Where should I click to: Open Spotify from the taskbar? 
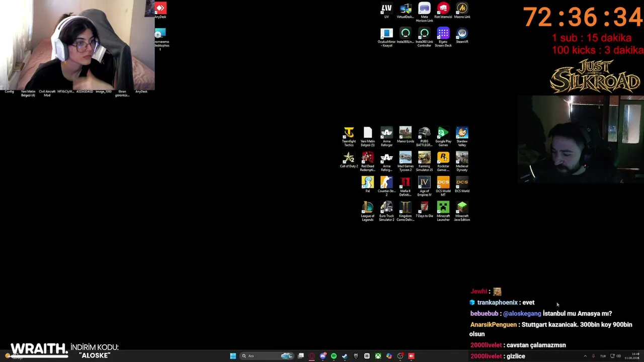tap(334, 356)
